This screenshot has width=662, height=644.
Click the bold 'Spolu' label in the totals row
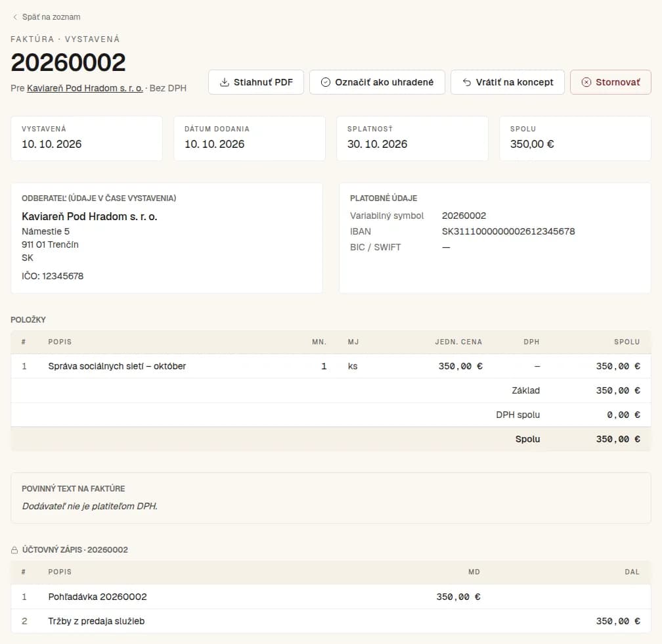pos(528,439)
